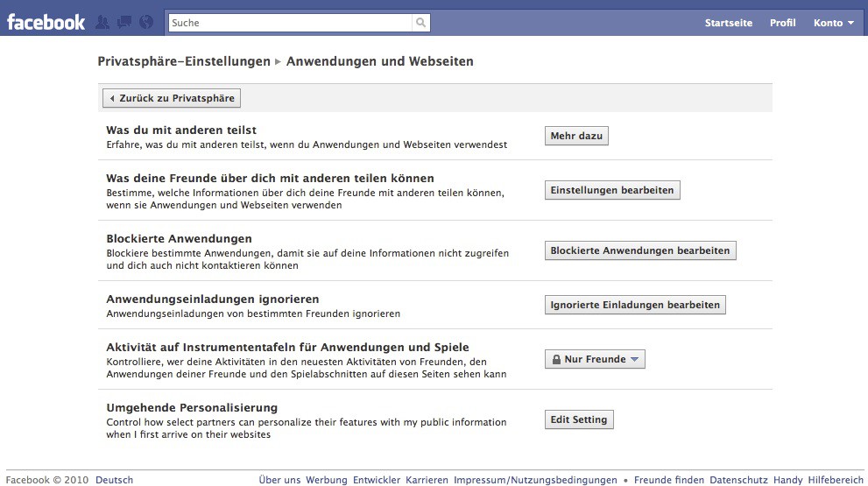Click heading Umgehende Personalisierung

coord(192,407)
